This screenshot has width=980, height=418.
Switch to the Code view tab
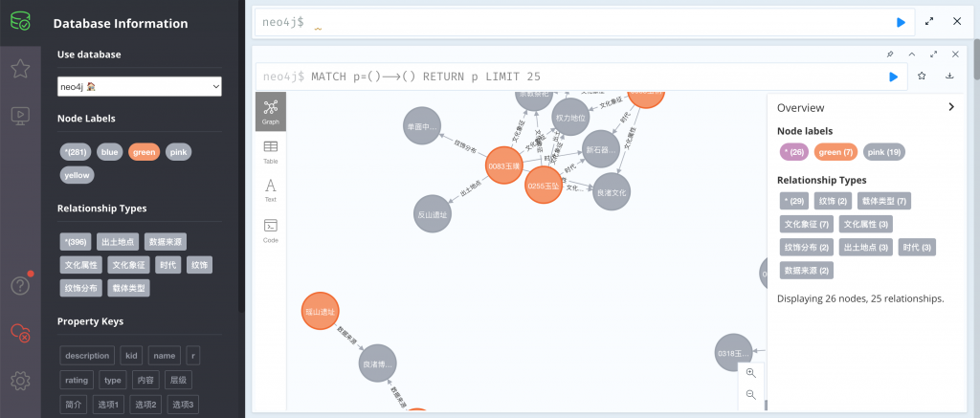pos(271,230)
